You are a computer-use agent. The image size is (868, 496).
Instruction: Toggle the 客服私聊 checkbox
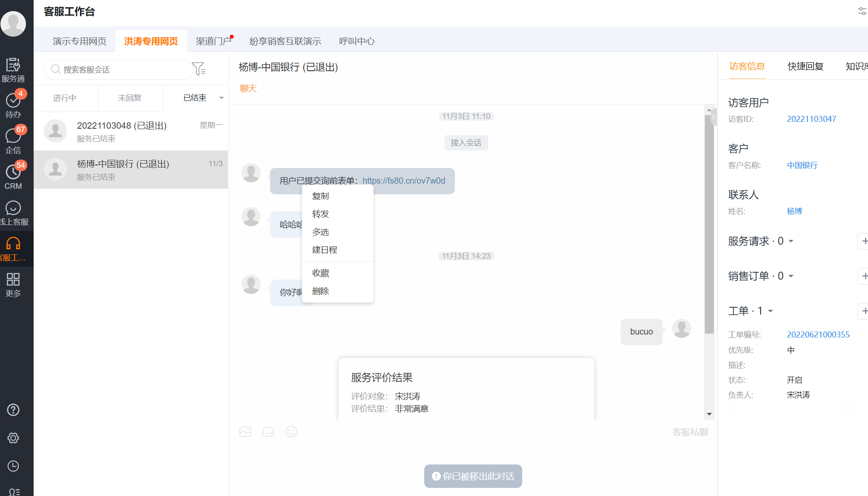pyautogui.click(x=662, y=433)
